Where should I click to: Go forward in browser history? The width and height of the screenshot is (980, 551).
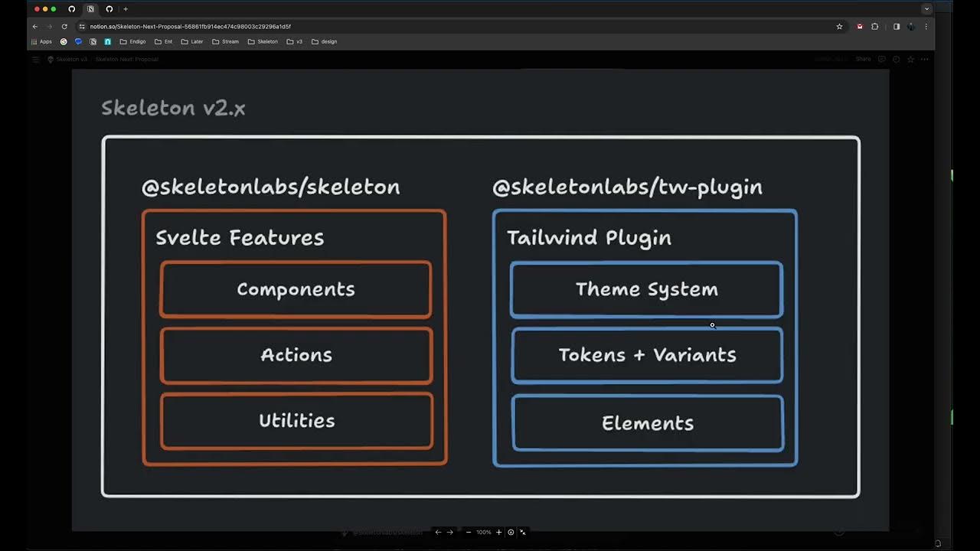click(50, 26)
